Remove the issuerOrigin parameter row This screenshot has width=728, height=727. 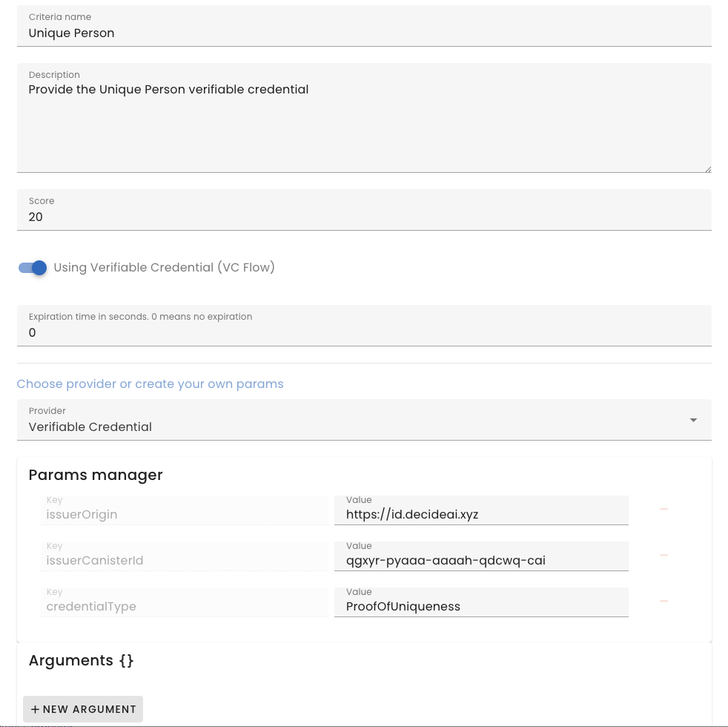click(x=664, y=510)
